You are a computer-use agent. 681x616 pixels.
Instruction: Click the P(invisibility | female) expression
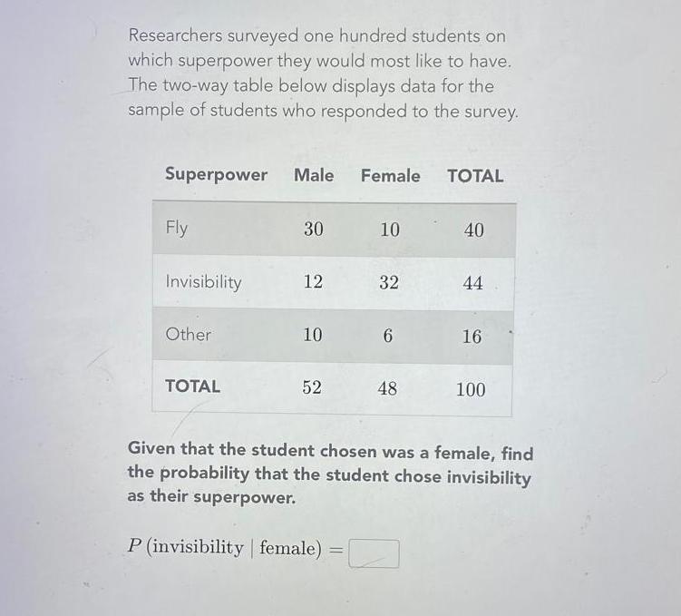225,548
